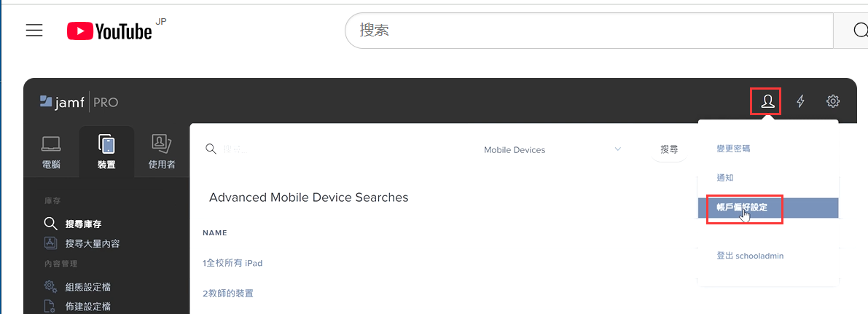The width and height of the screenshot is (868, 314).
Task: Click the jamf PRO logo
Action: (x=79, y=102)
